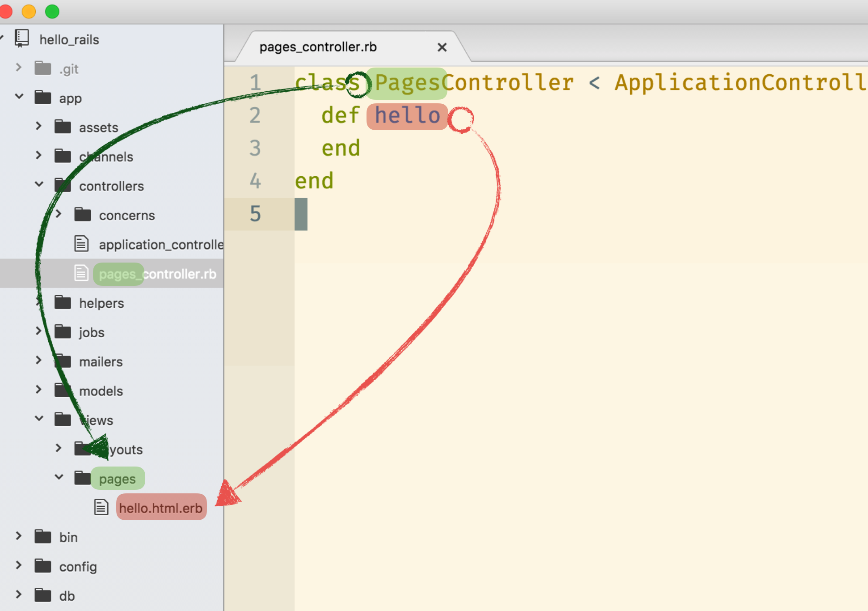The image size is (868, 611).
Task: Select the pages_controller.rb editor tab
Action: click(318, 47)
